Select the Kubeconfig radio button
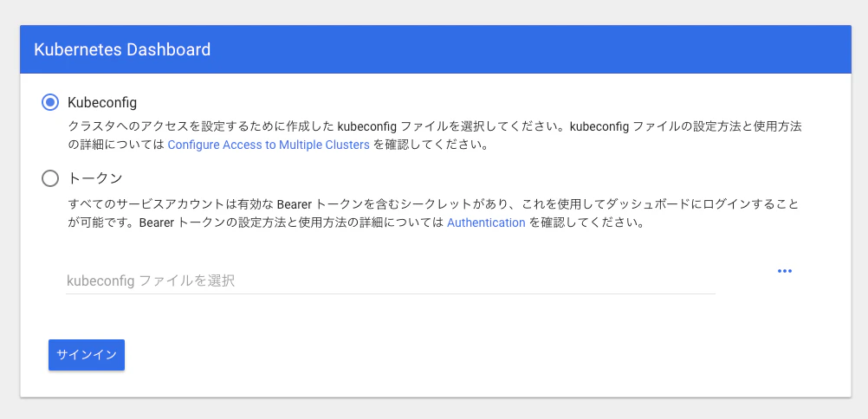868x419 pixels. pyautogui.click(x=50, y=102)
